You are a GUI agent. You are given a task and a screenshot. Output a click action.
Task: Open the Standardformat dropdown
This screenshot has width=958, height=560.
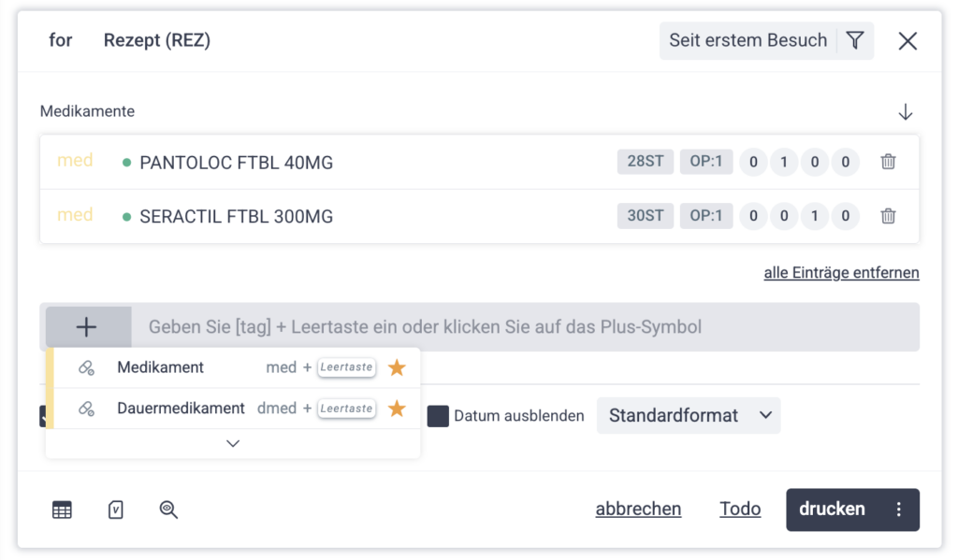pos(688,415)
